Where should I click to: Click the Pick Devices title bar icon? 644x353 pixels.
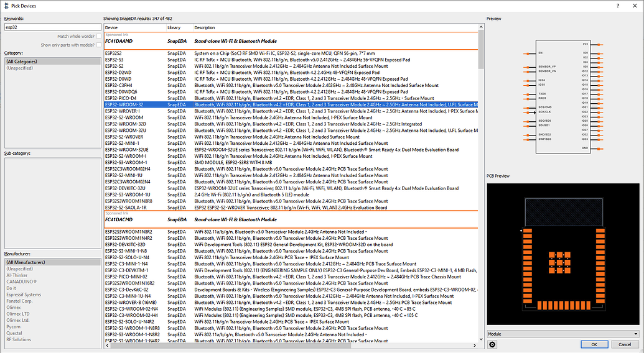5,5
